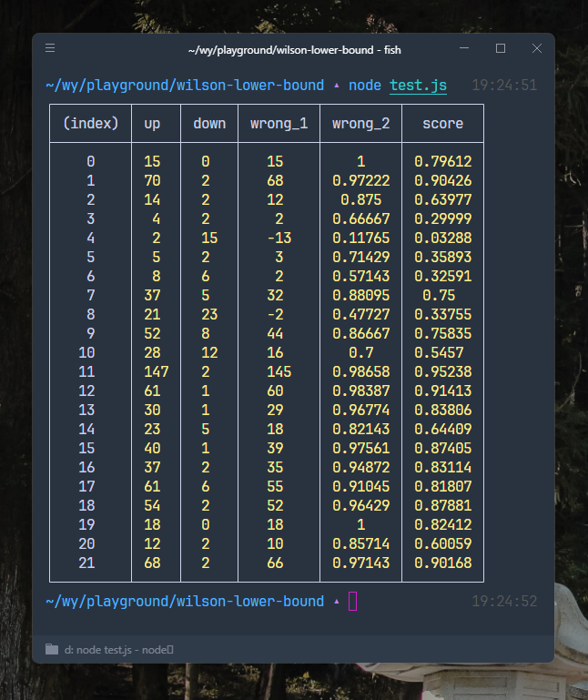The width and height of the screenshot is (588, 700).
Task: Close the wilson-lower-bound terminal window
Action: tap(537, 48)
